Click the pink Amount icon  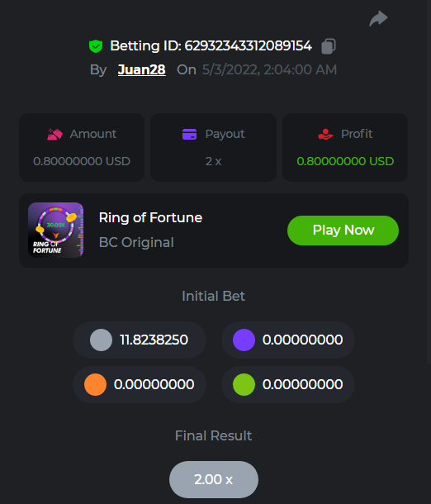coord(55,134)
